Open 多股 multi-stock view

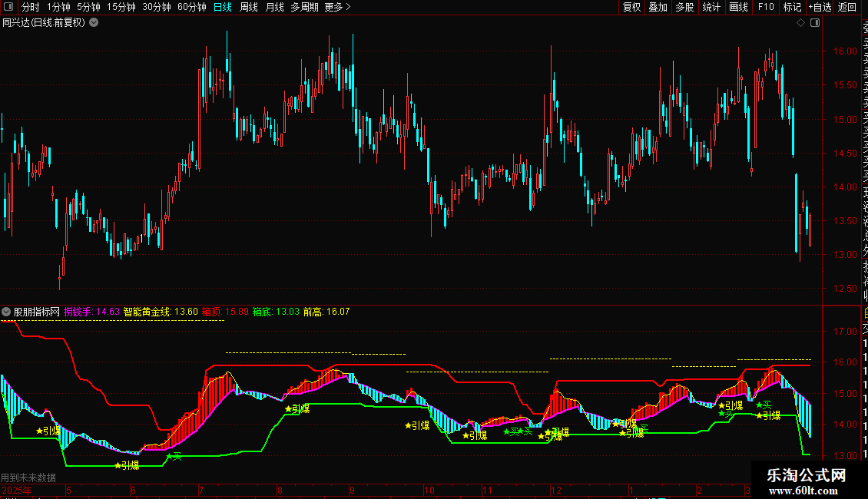(x=684, y=7)
